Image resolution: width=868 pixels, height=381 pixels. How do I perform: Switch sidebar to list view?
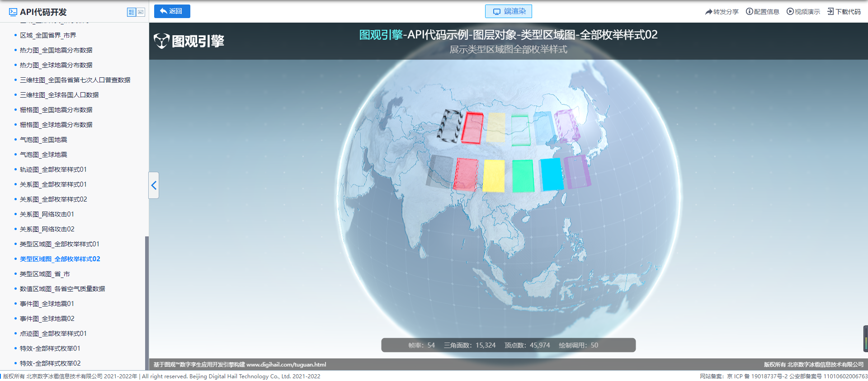(132, 12)
